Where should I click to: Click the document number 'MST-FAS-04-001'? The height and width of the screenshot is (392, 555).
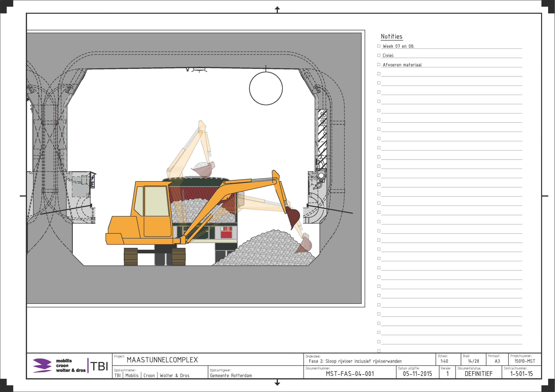[x=350, y=374]
